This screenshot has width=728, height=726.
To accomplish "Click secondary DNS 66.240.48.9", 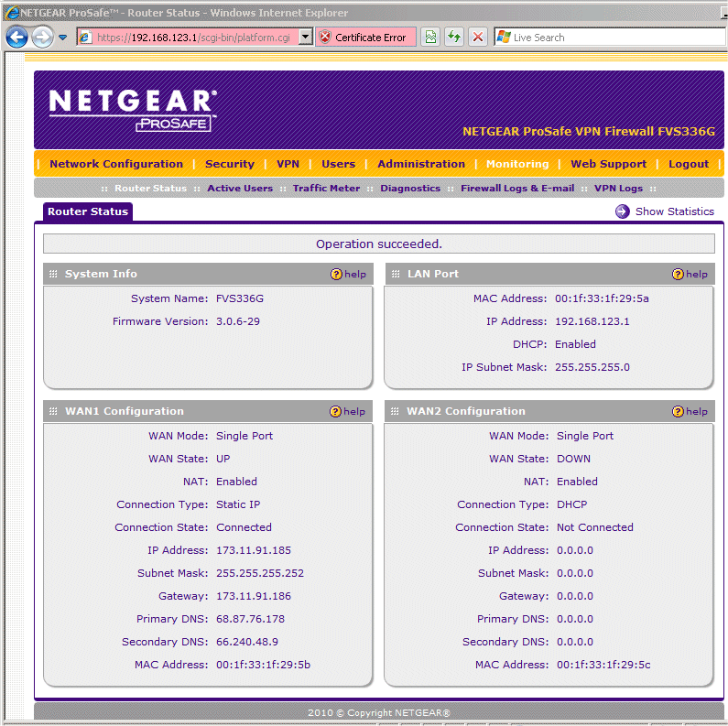I will coord(247,642).
